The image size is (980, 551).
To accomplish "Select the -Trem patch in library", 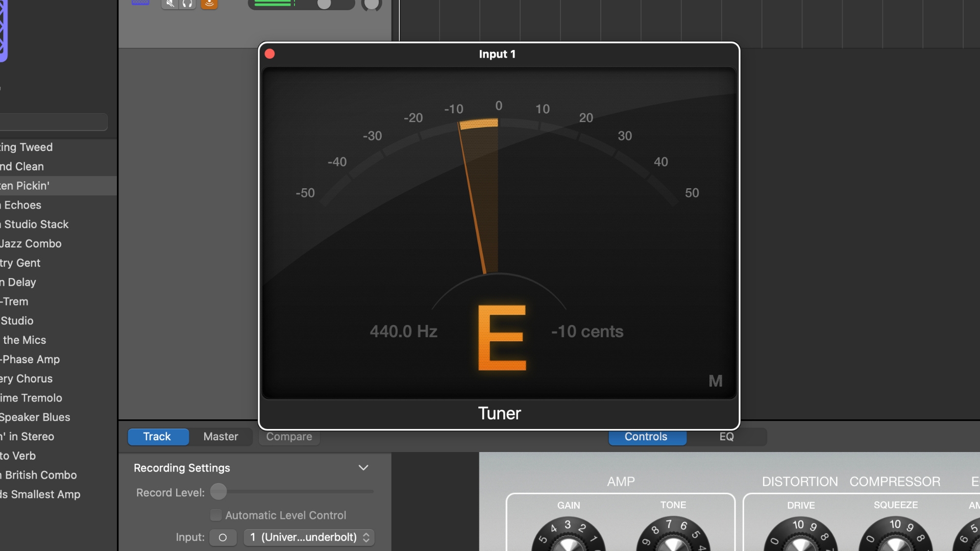I will [58, 302].
